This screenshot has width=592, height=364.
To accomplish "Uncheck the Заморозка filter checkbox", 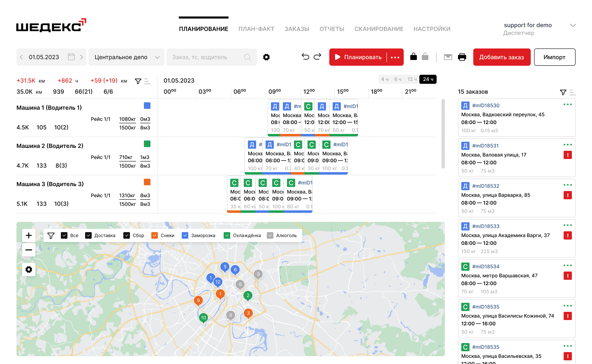I will (185, 235).
